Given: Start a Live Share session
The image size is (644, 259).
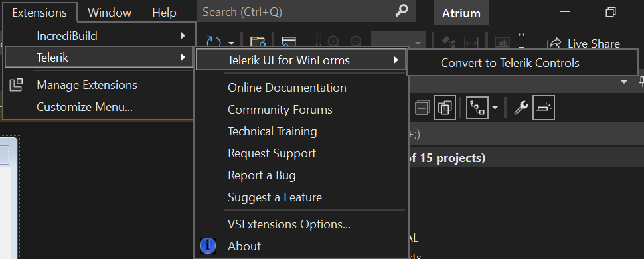Looking at the screenshot, I should click(x=583, y=44).
